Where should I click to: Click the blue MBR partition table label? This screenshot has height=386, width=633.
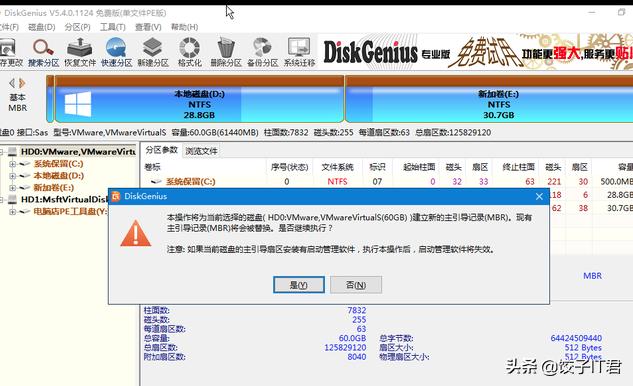click(592, 276)
